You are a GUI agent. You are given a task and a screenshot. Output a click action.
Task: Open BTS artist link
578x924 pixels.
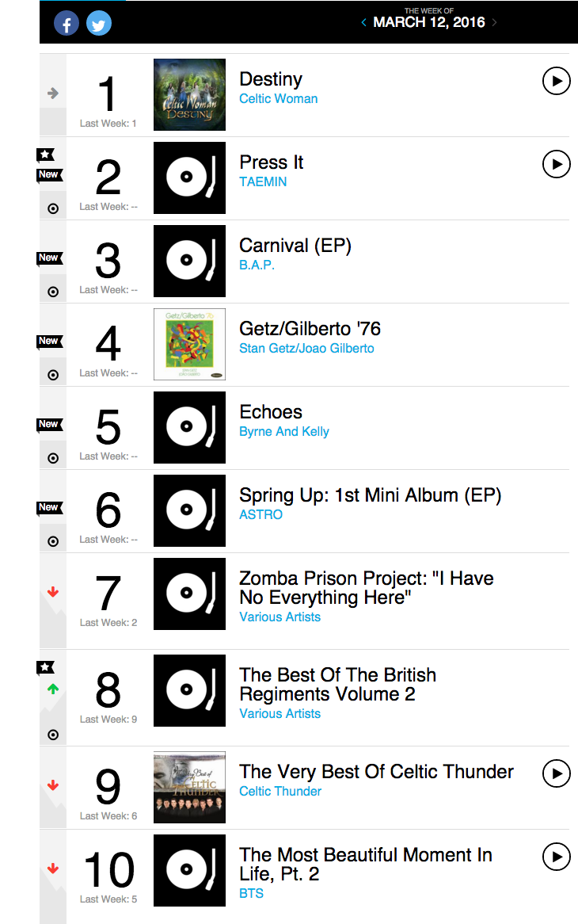(251, 893)
